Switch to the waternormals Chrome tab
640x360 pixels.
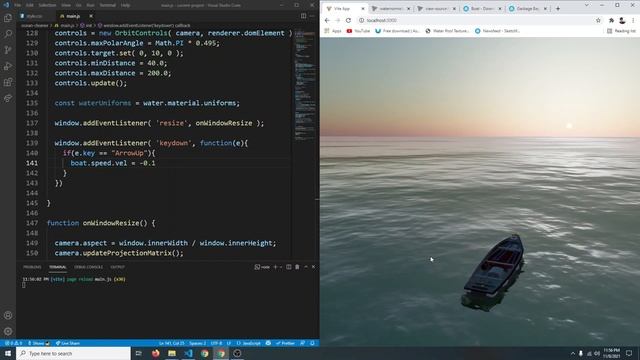point(391,8)
